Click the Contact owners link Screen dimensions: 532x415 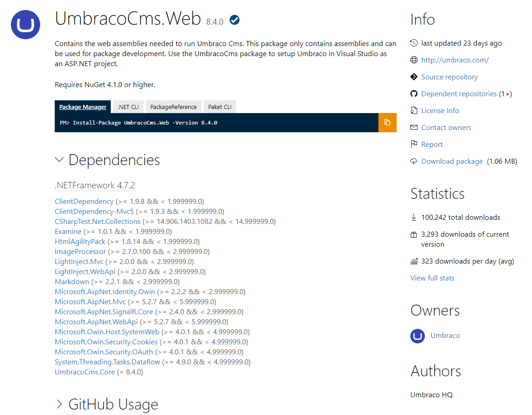(x=446, y=128)
